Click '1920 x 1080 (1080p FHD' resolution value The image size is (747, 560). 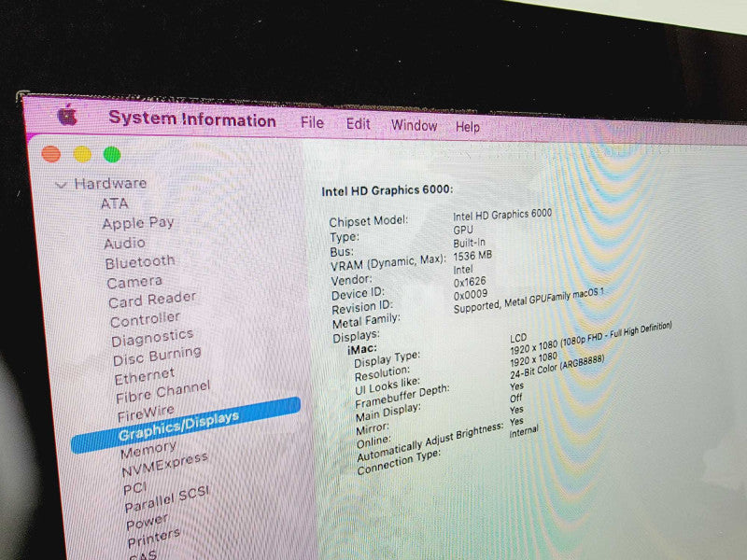[x=557, y=344]
